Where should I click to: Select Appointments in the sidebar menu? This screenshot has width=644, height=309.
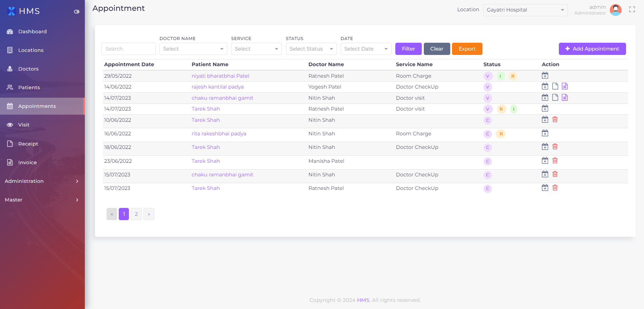point(37,106)
